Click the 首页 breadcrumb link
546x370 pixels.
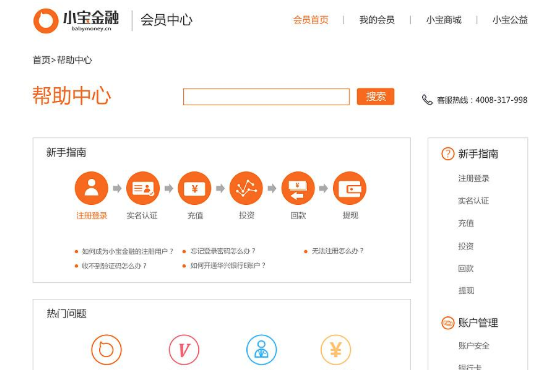[41, 60]
